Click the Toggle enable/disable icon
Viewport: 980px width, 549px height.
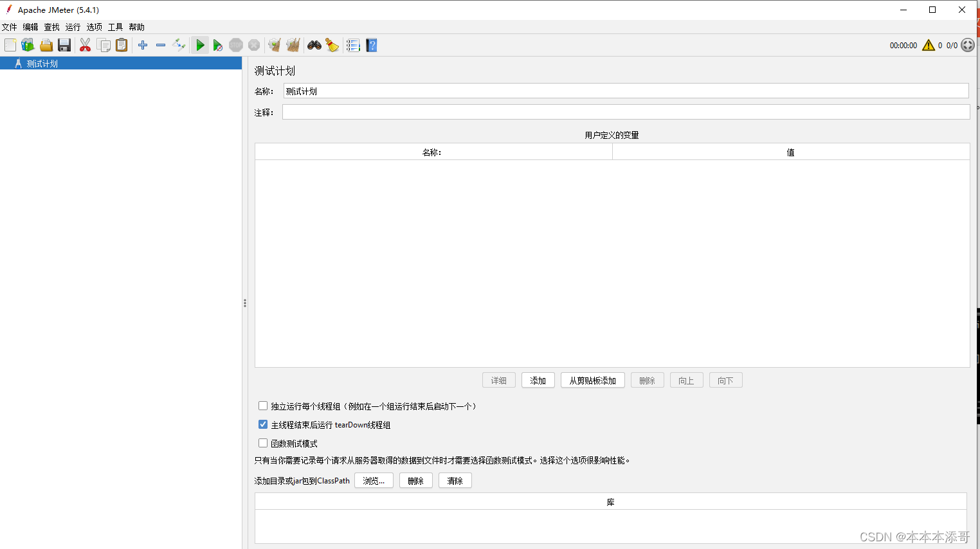[179, 45]
